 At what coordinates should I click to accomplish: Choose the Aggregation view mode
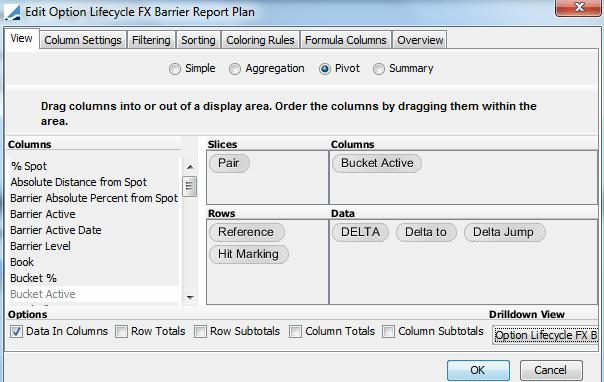(235, 69)
